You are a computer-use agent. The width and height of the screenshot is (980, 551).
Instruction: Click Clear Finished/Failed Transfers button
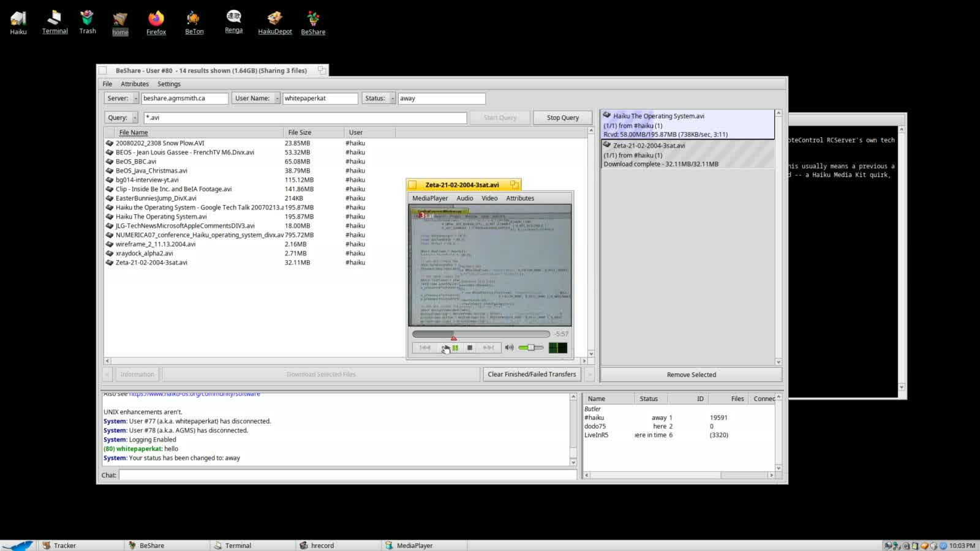tap(532, 374)
